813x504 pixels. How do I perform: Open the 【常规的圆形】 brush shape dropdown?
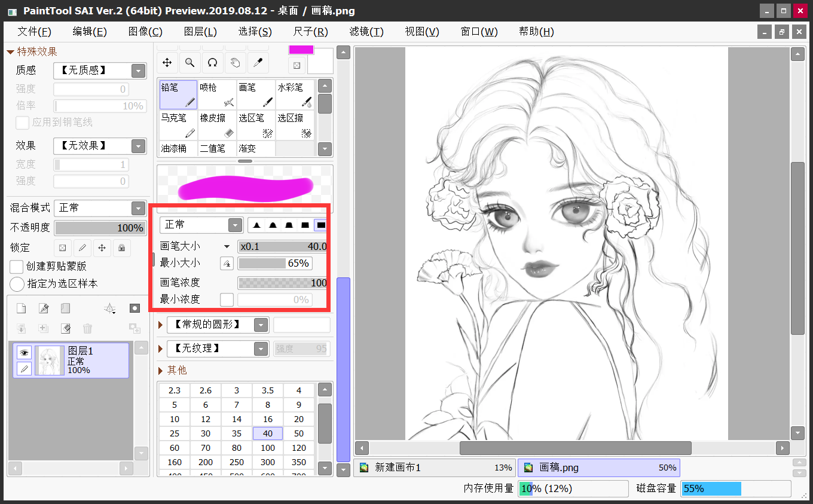coord(261,325)
